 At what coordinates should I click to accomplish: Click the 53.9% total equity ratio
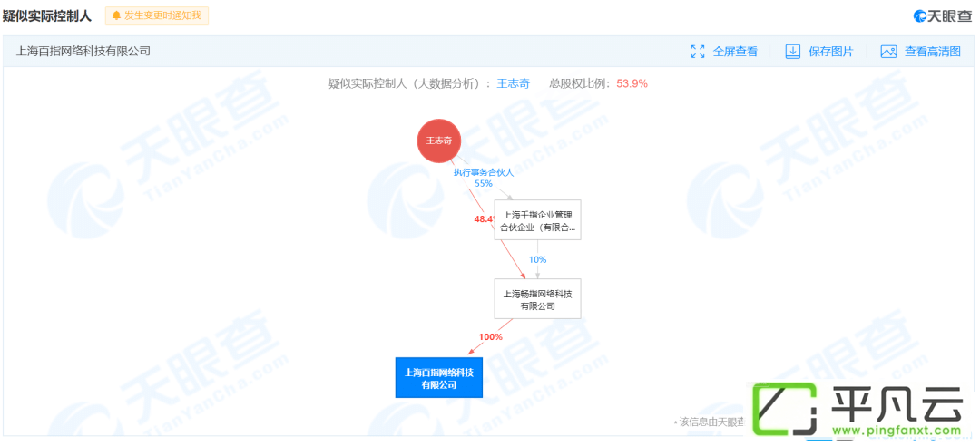pos(632,83)
